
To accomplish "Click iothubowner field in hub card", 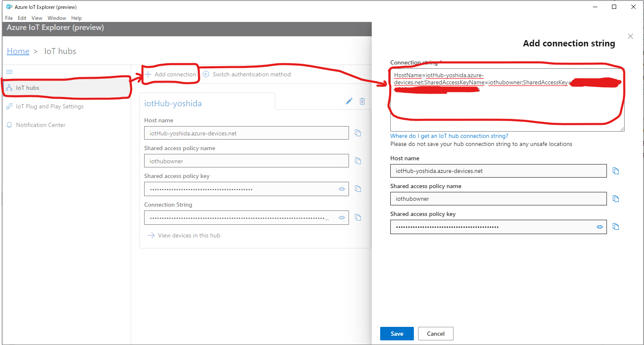I will coord(247,161).
